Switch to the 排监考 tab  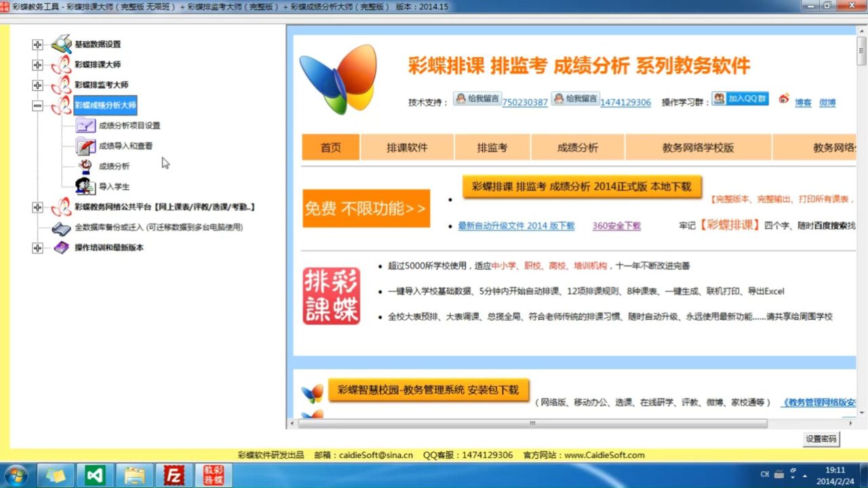point(492,148)
